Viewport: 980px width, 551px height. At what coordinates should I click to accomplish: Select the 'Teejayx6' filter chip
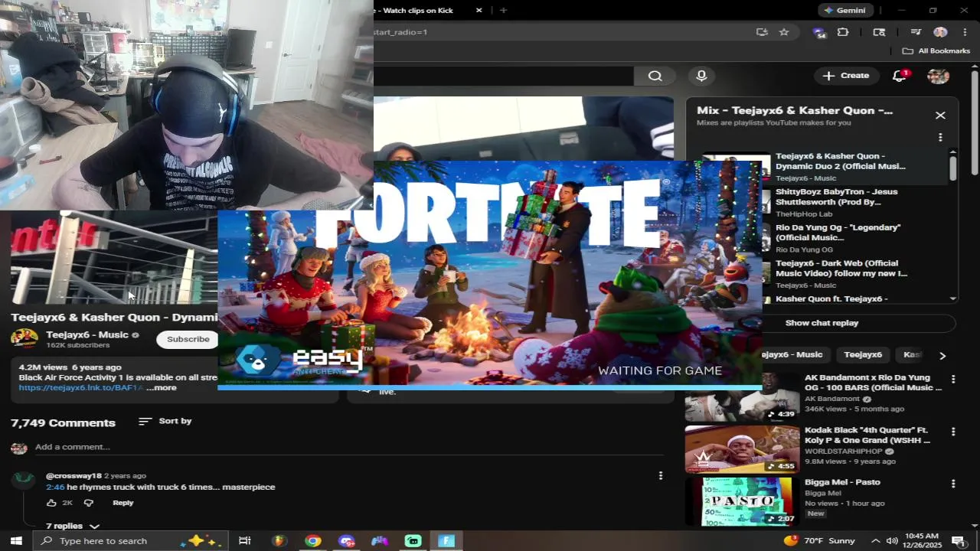[863, 354]
